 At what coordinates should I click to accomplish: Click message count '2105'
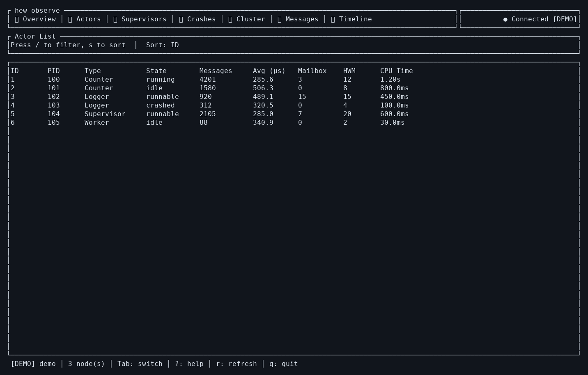(x=208, y=114)
